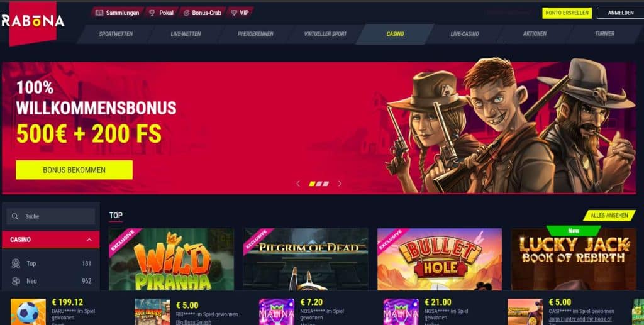
Task: Select the Neu category icon
Action: [x=16, y=281]
